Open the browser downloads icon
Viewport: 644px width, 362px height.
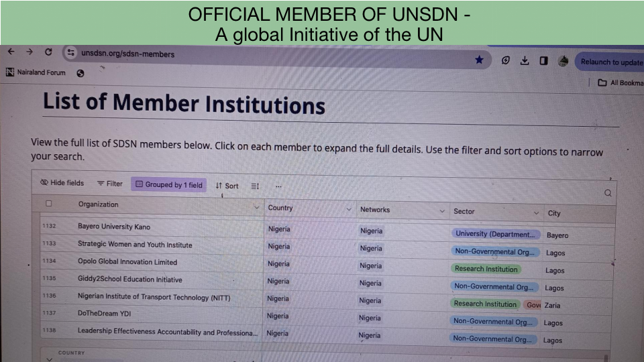[x=525, y=60]
